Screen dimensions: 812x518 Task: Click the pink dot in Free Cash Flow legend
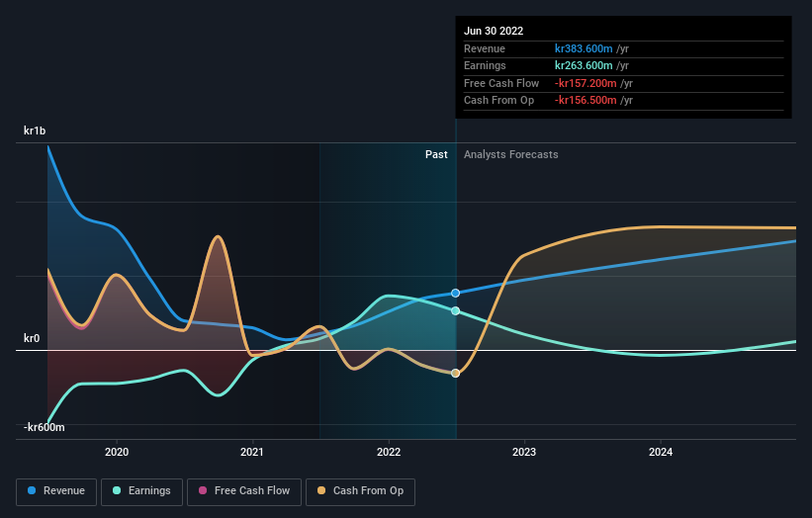click(x=203, y=490)
